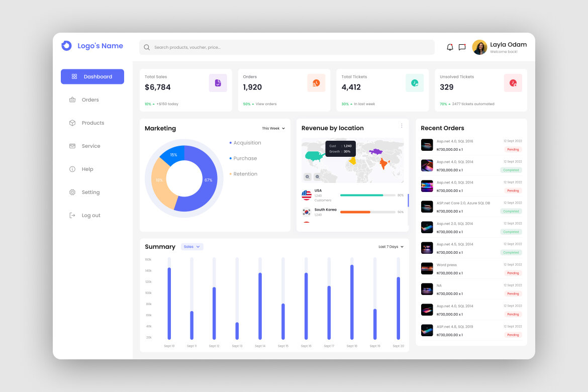Open the Revenue by location options menu
This screenshot has width=588, height=392.
pyautogui.click(x=401, y=125)
